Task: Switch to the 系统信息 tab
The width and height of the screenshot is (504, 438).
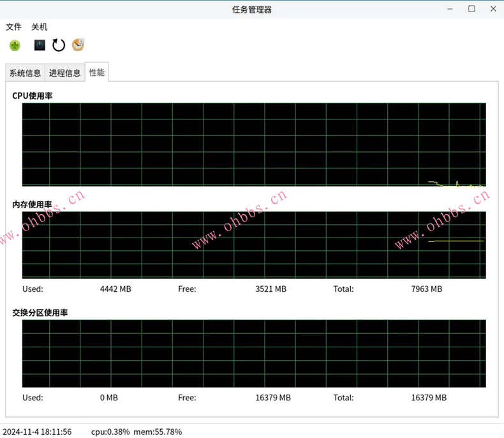Action: pos(25,73)
